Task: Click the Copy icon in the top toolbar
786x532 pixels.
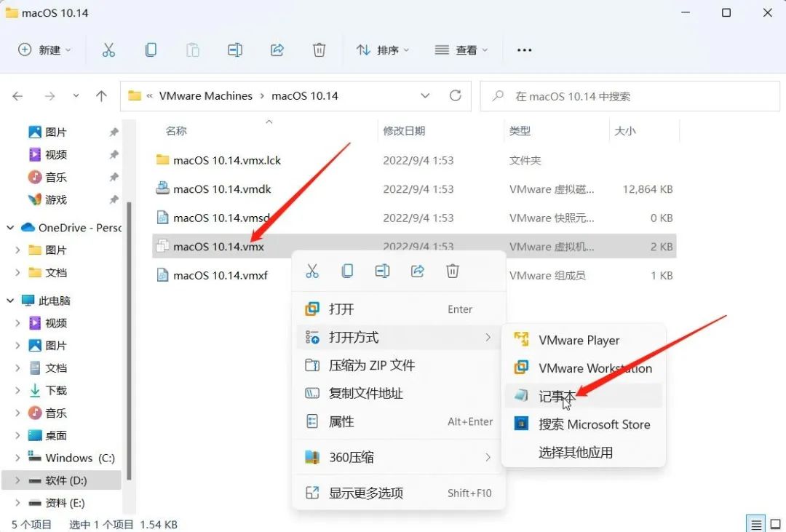Action: pos(151,49)
